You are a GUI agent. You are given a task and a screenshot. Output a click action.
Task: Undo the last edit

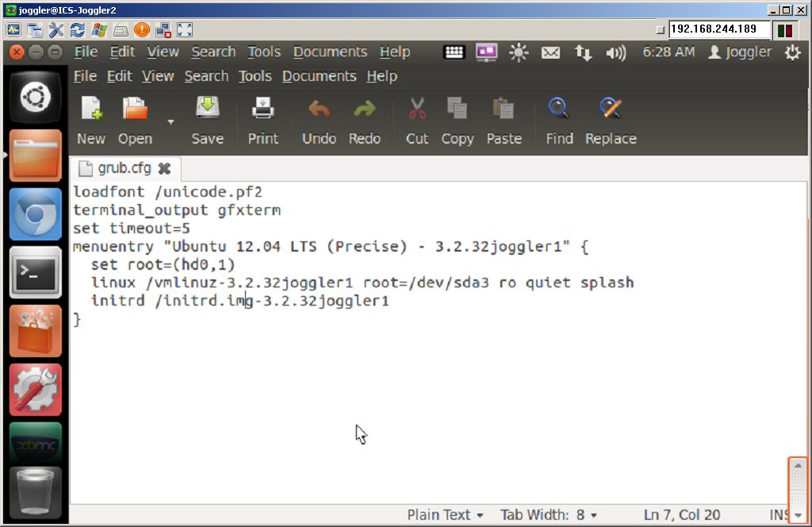coord(319,121)
